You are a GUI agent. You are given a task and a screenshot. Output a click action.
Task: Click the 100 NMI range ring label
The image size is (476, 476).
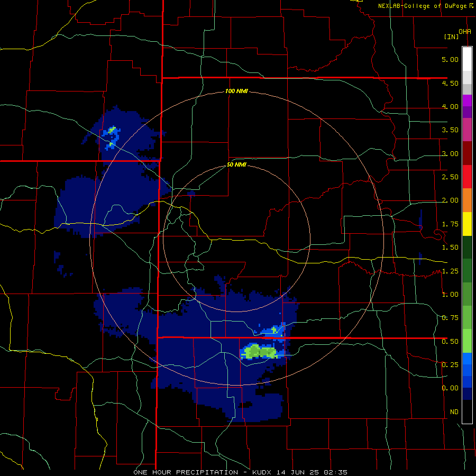[236, 91]
